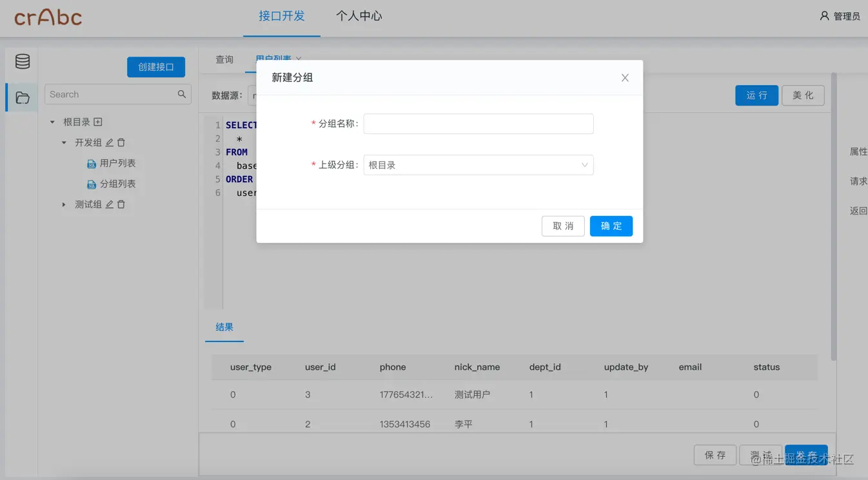Click the phone cell 1353413456
Viewport: 868px width, 480px height.
tap(405, 424)
